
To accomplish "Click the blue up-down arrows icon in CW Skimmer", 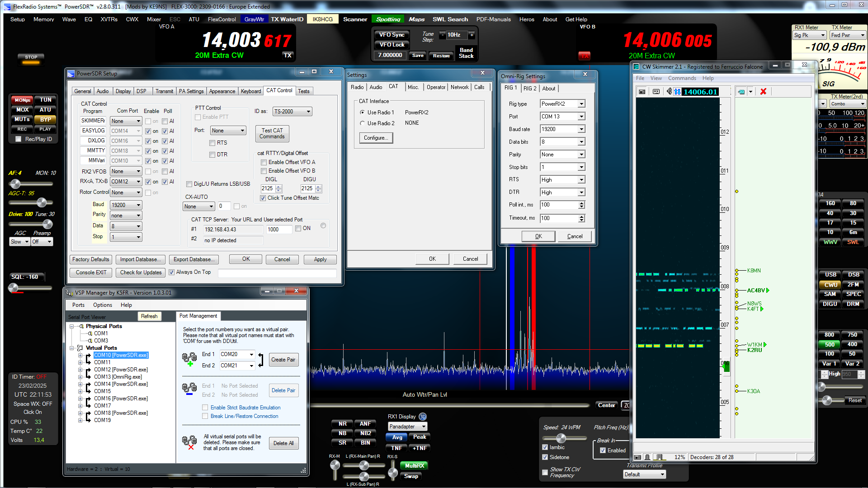I will coord(677,92).
